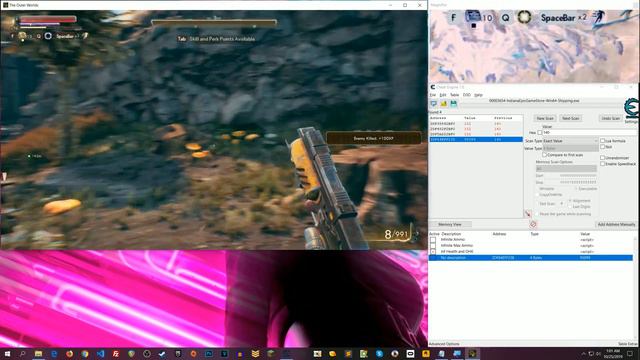Toggle Enable Speedhack checkbox
Image resolution: width=640 pixels, height=360 pixels.
602,164
